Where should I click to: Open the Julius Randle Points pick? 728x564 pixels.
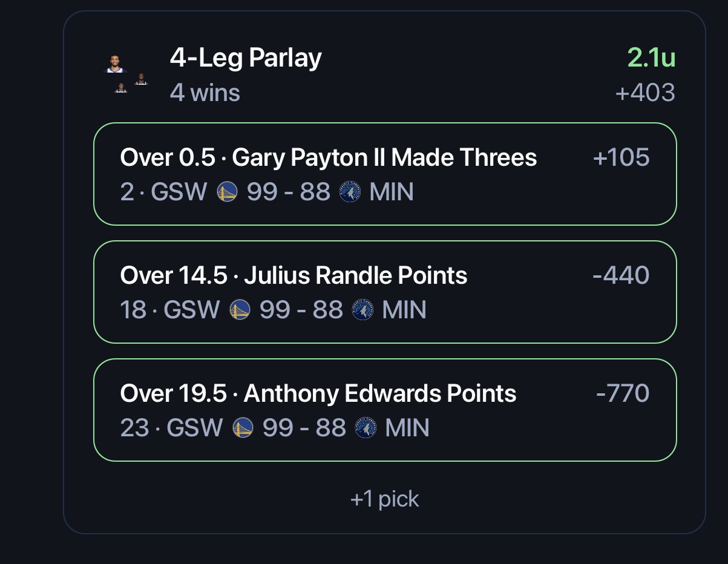click(x=385, y=292)
